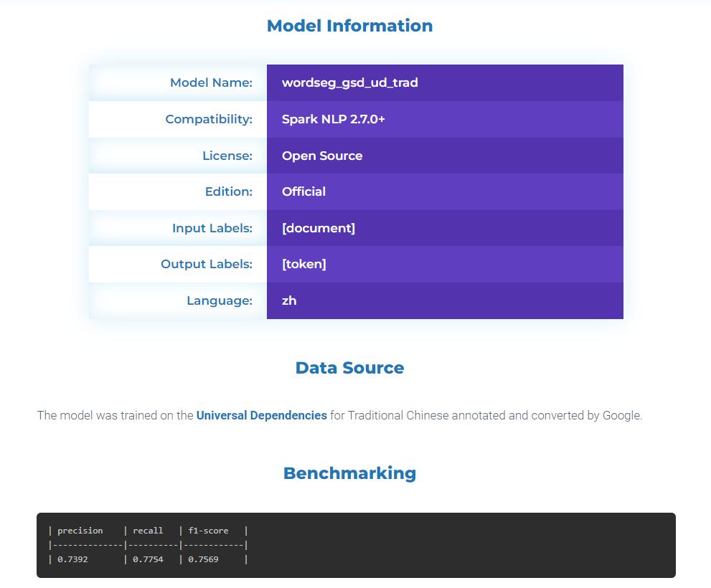This screenshot has height=588, width=711.
Task: Click the recall value 0.7754
Action: 148,559
